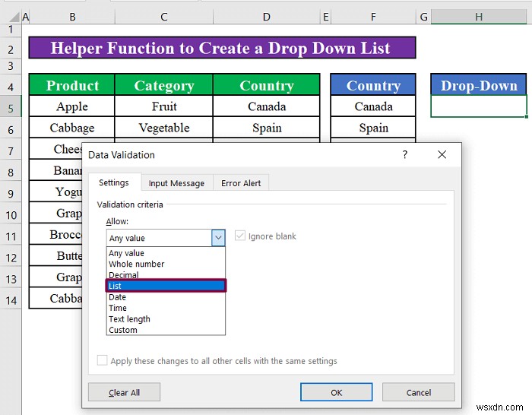This screenshot has width=532, height=415.
Task: Select column C header
Action: 164,17
